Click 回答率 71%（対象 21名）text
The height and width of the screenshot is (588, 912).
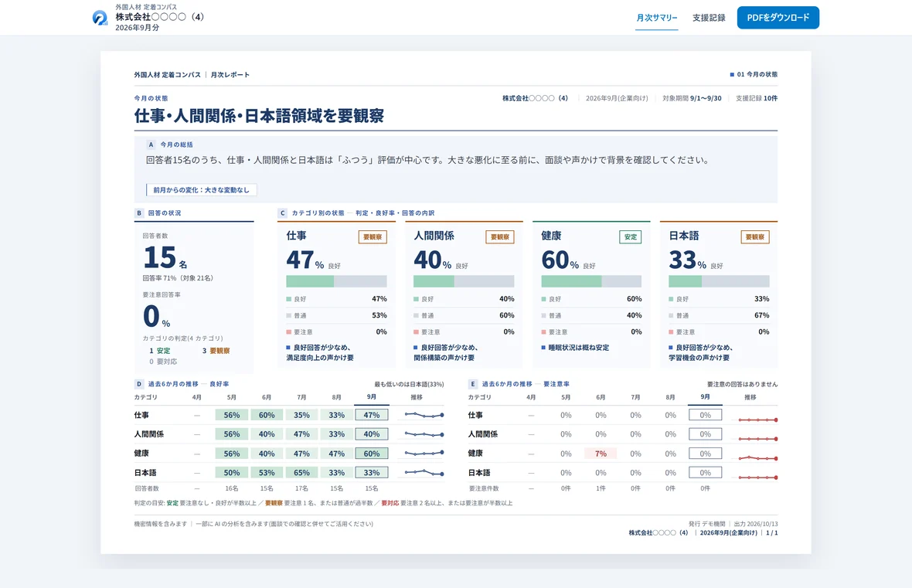coord(178,278)
